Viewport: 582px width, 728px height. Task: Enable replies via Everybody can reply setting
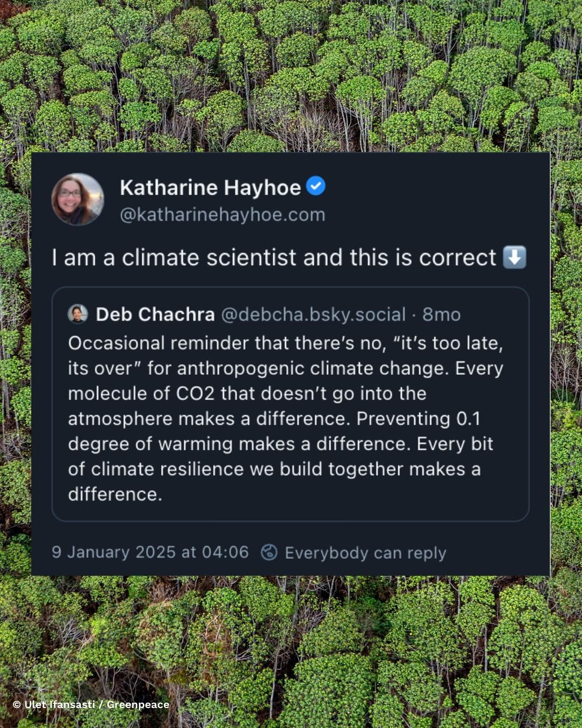(x=365, y=552)
